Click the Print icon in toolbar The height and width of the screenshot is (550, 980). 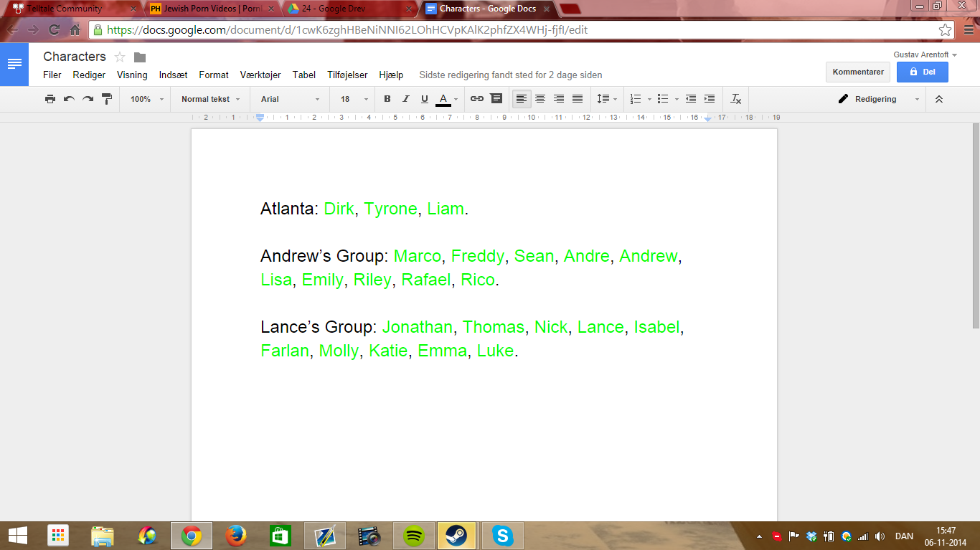click(50, 99)
